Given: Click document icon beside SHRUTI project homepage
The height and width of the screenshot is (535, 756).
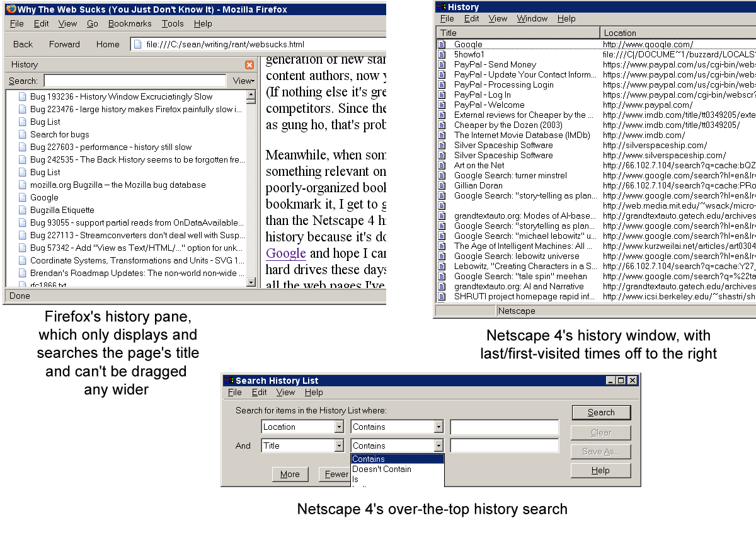Looking at the screenshot, I should [x=442, y=296].
